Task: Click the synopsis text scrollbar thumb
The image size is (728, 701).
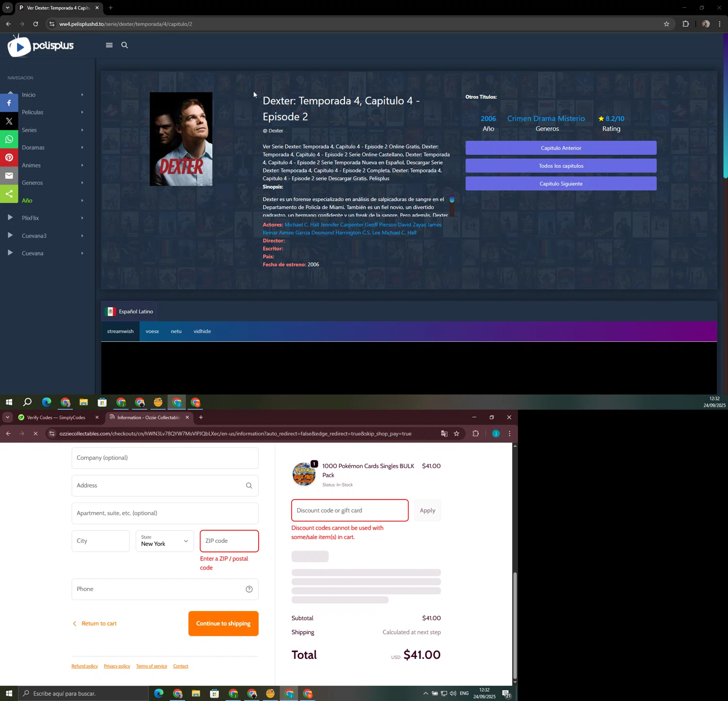Action: pyautogui.click(x=452, y=200)
